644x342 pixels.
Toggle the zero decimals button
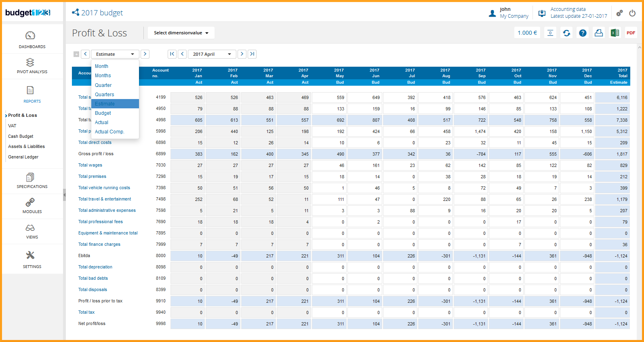(550, 33)
